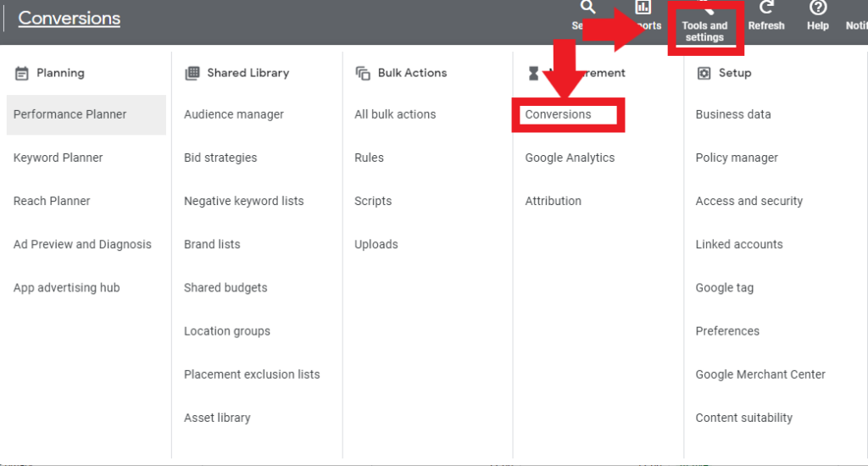
Task: Open the Help question mark icon
Action: [817, 8]
